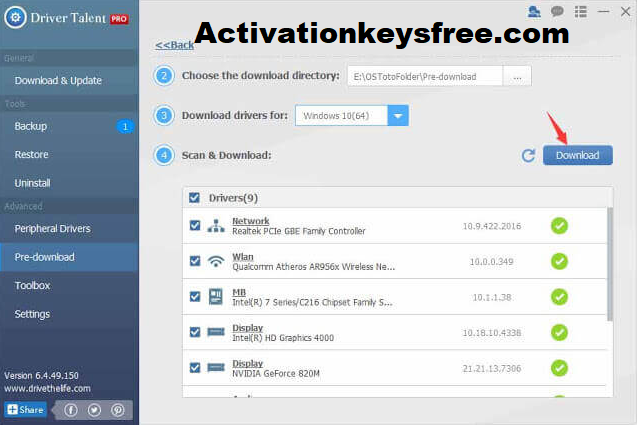Screen dimensions: 637x425
Task: Open the Backup section
Action: click(69, 126)
